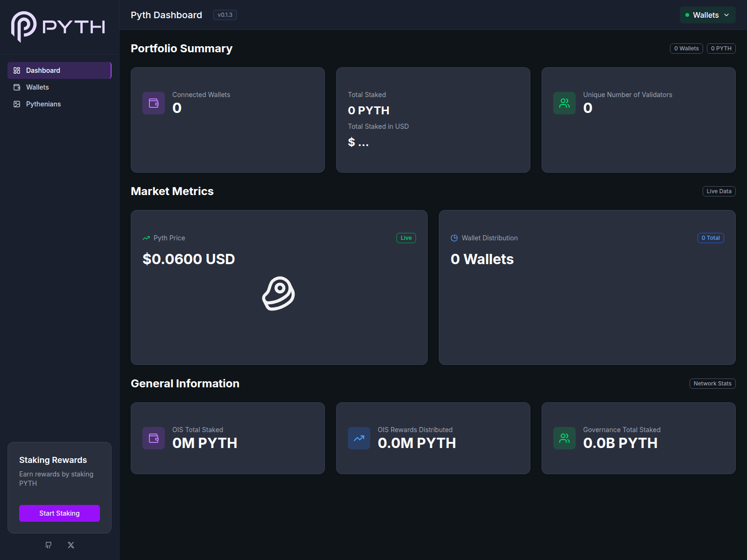Expand the Wallets dropdown in header
The width and height of the screenshot is (747, 560).
coord(708,15)
